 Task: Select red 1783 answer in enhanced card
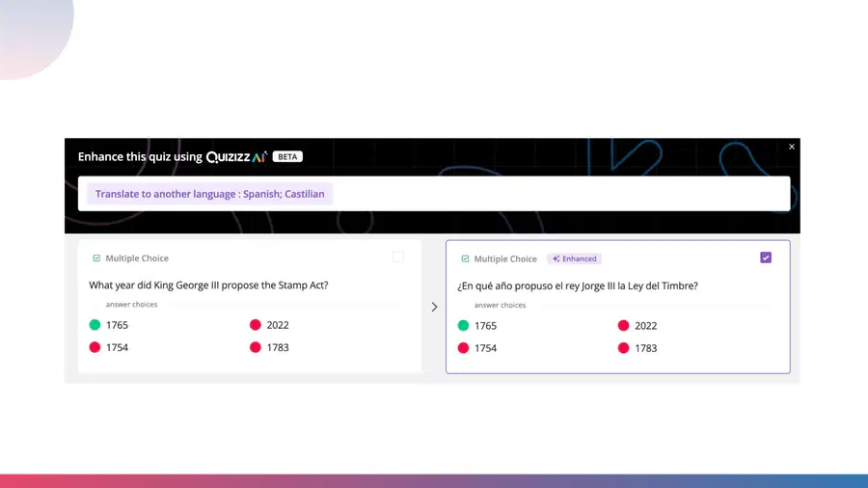click(637, 348)
